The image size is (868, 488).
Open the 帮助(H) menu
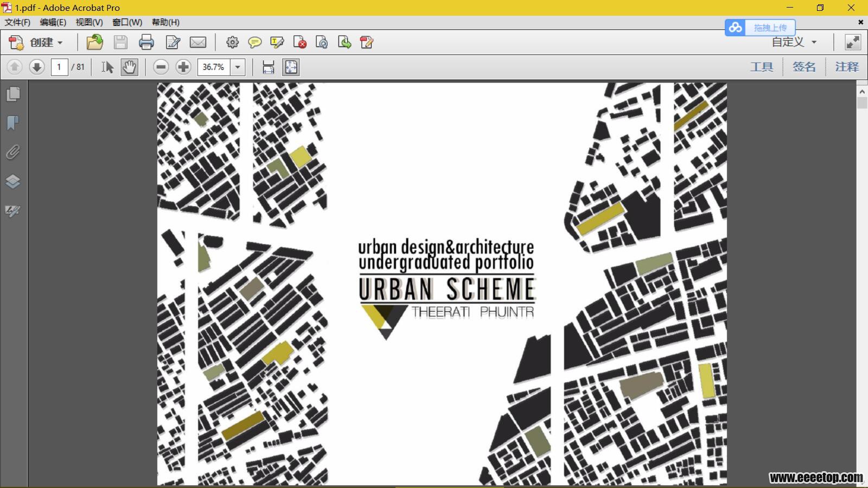coord(165,22)
